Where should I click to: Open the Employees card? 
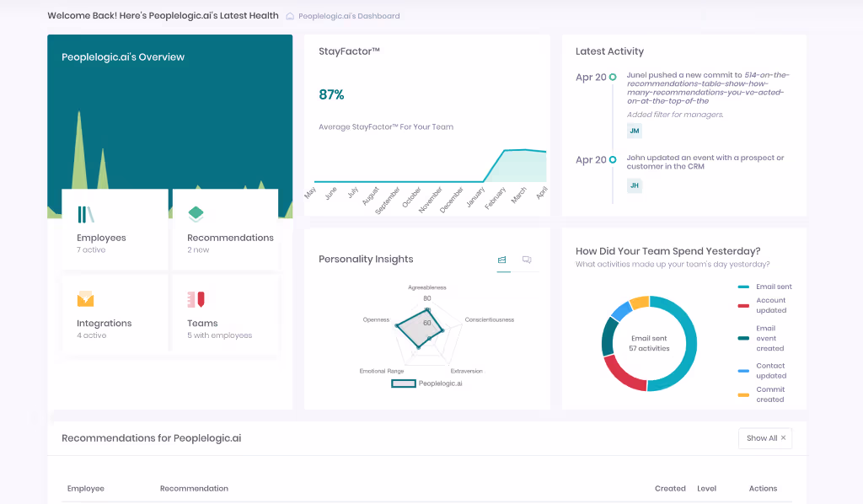[115, 229]
